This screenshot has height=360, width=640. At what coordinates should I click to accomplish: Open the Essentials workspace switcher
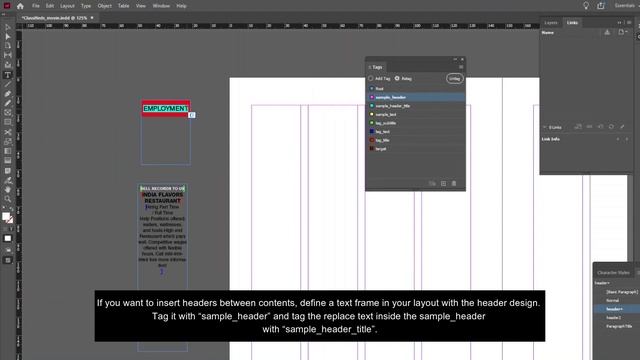(x=625, y=6)
